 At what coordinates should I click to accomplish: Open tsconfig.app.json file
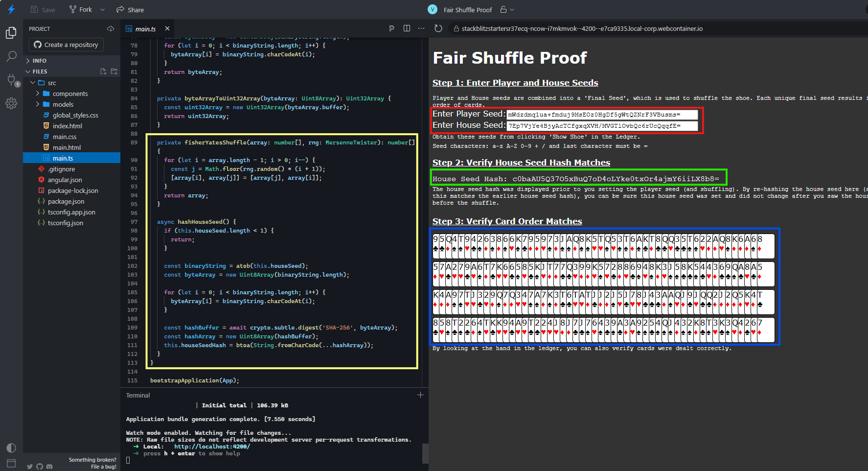(71, 212)
